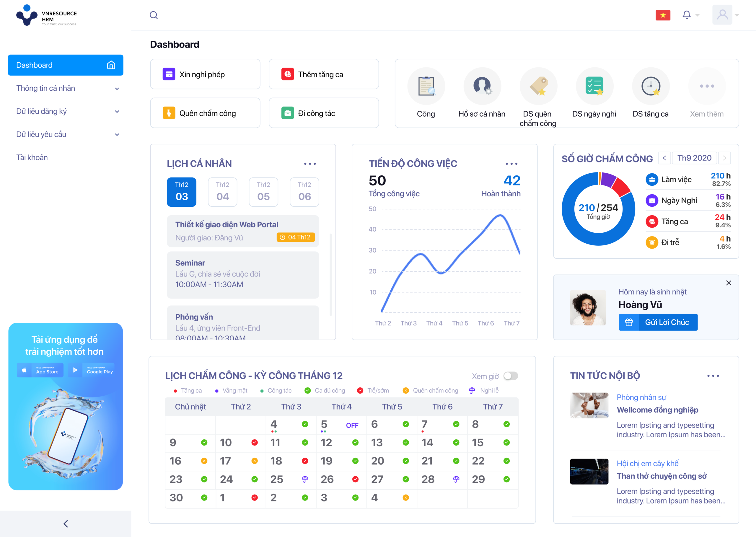756x538 pixels.
Task: Go to next month arrow after Th9 2020
Action: pos(724,158)
